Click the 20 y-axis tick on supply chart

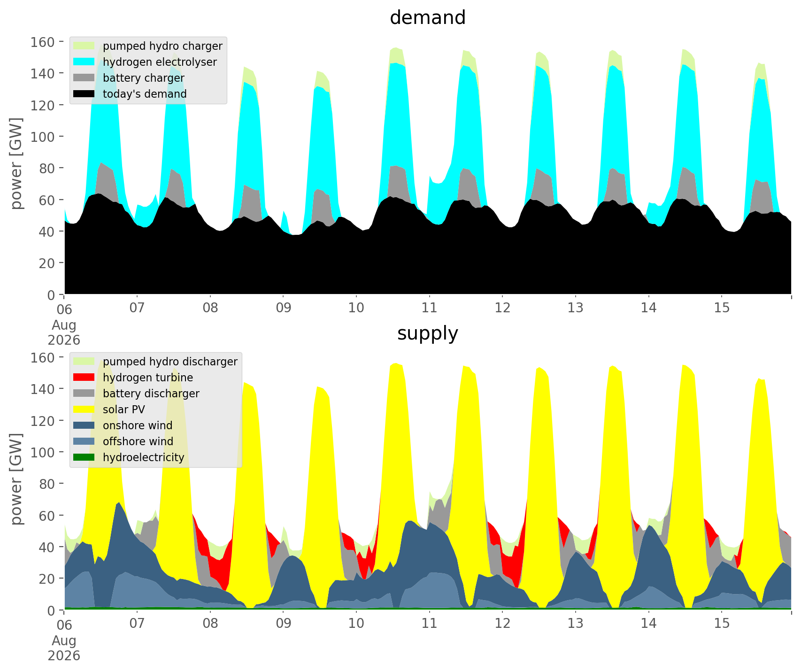tap(47, 579)
